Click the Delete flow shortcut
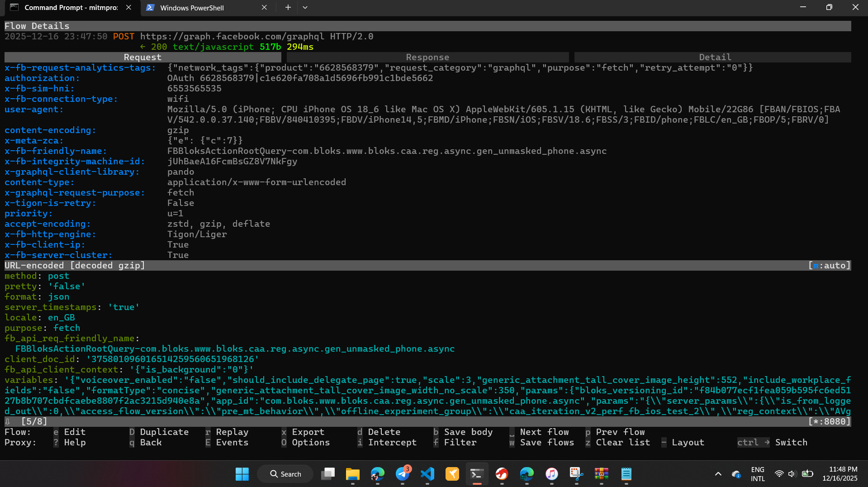Screen dimensions: 868x487 point(379,432)
